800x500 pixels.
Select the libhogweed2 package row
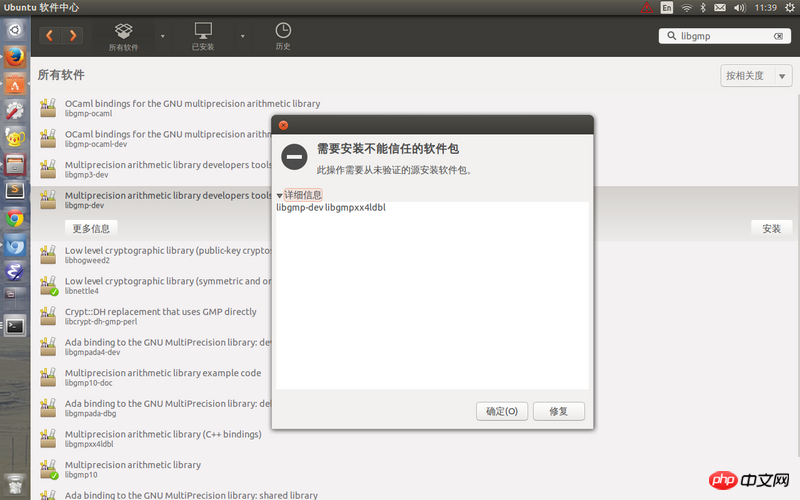[153, 255]
